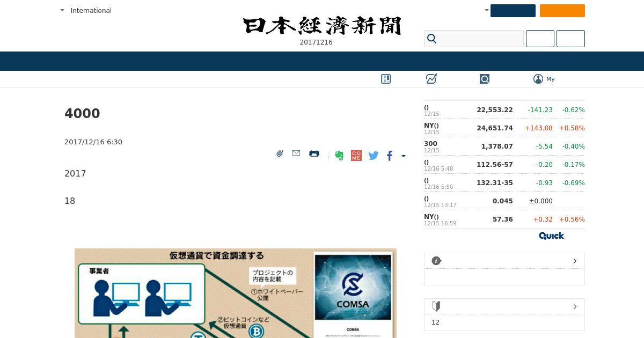Save article to Evernote elephant icon
This screenshot has width=644, height=338.
tap(339, 156)
